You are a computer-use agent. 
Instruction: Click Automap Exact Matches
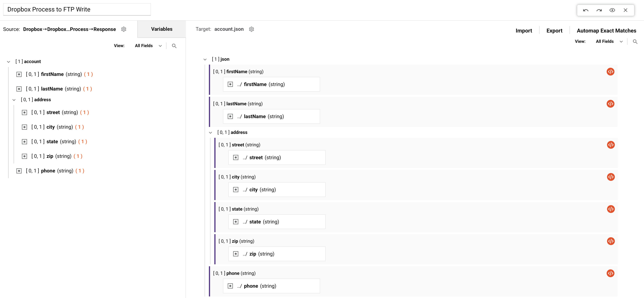click(x=606, y=31)
